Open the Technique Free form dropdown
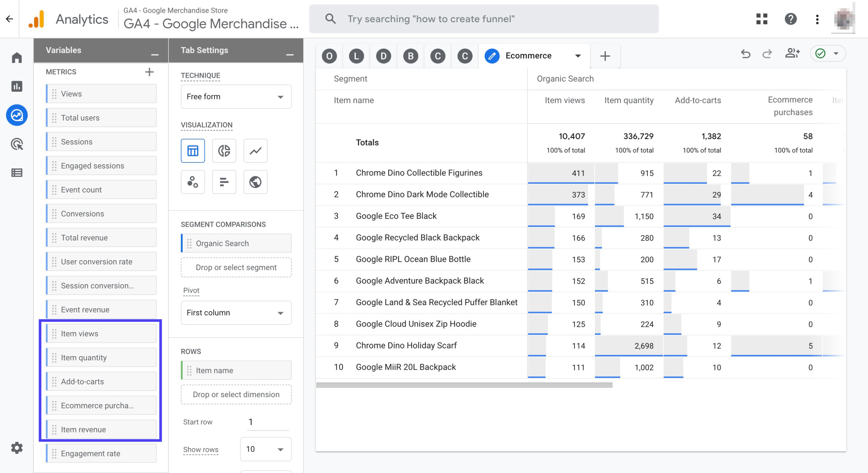The width and height of the screenshot is (868, 473). coord(236,97)
